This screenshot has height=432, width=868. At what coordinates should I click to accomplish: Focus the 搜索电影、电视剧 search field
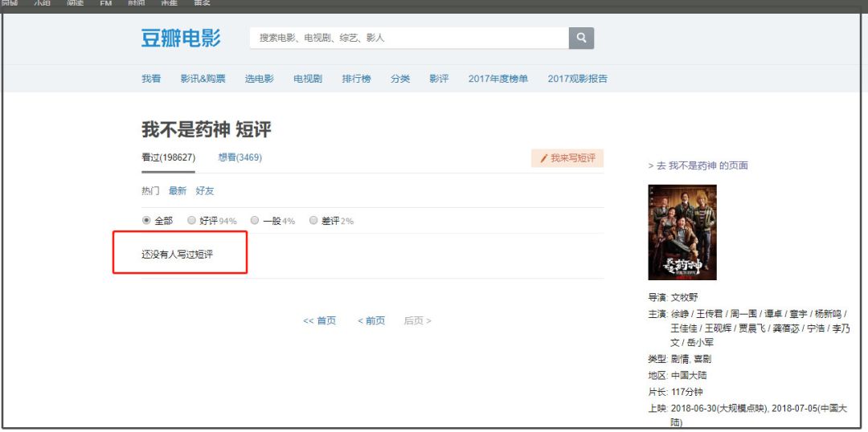pyautogui.click(x=409, y=39)
